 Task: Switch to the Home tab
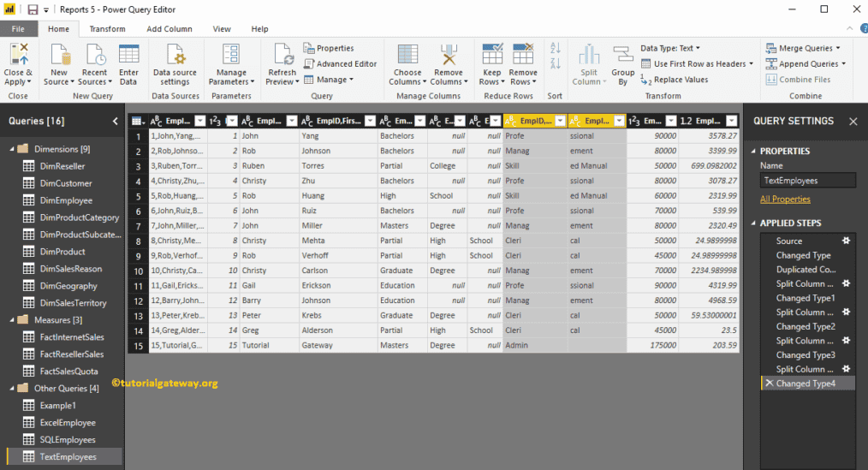point(58,29)
